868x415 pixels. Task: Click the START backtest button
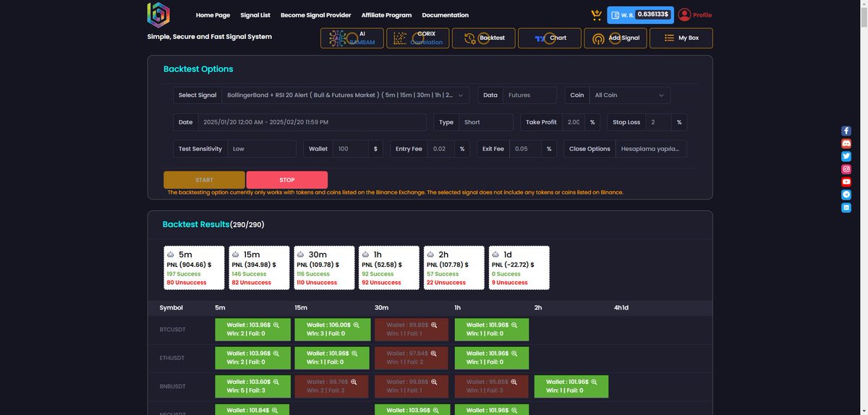(x=204, y=180)
